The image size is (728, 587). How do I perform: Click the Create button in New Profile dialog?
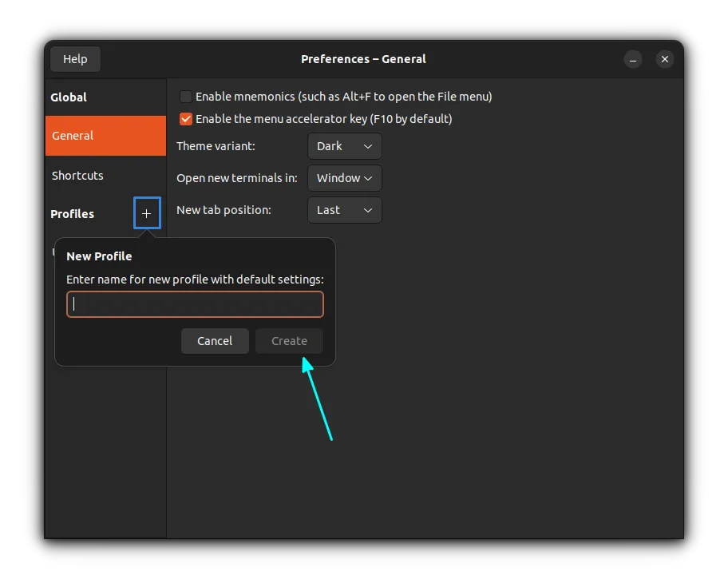point(289,340)
